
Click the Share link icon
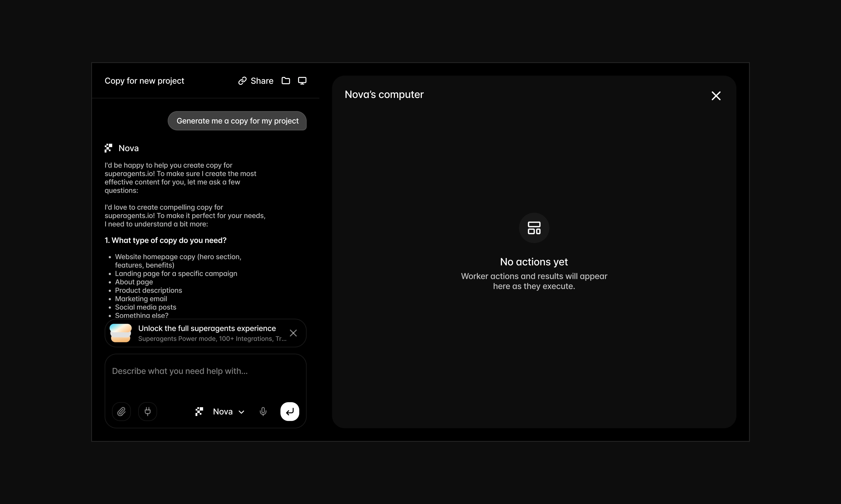[x=242, y=81]
